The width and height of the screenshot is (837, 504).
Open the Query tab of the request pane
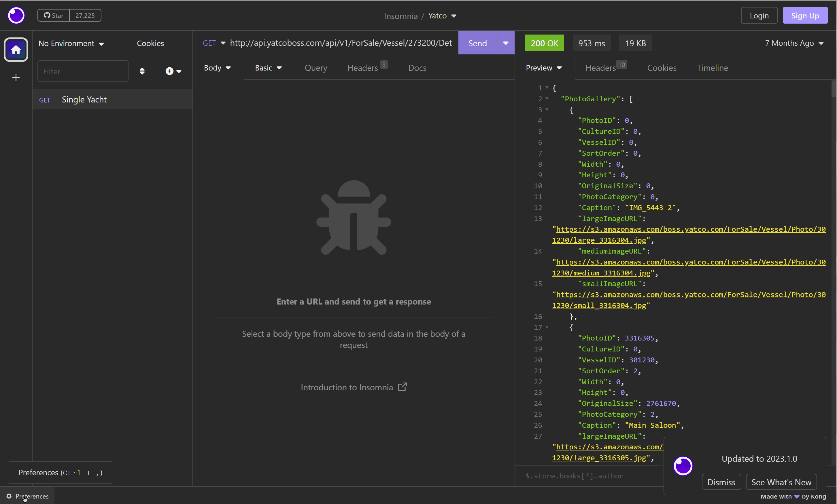pos(315,68)
